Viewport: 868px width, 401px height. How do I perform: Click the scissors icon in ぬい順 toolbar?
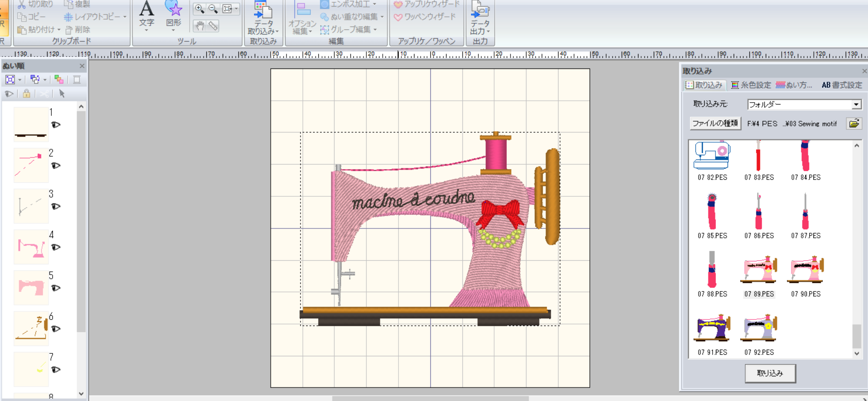[x=44, y=94]
